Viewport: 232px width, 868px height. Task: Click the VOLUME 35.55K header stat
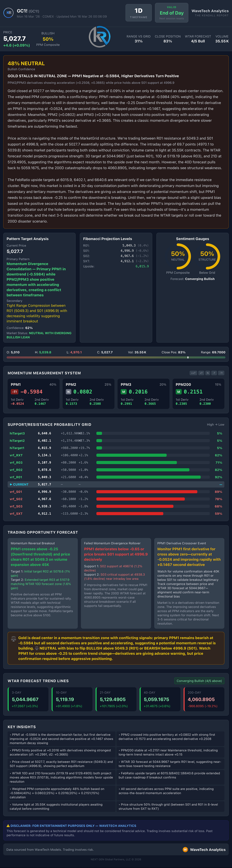tap(222, 39)
